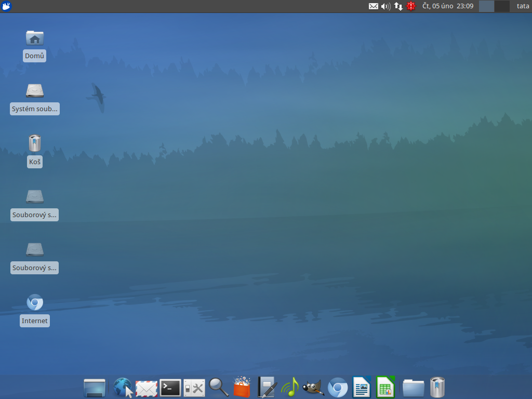
Task: Open the mail indicator in the top panel
Action: coord(373,6)
